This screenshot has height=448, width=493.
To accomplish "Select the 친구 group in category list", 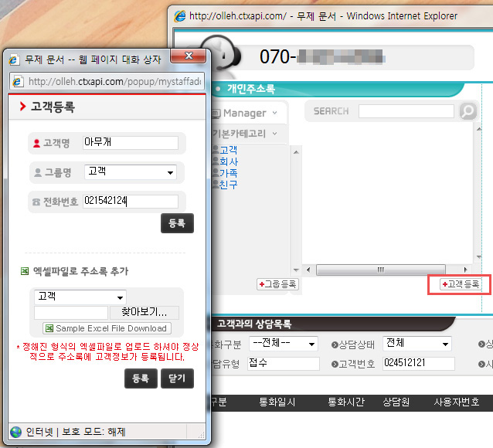I will [228, 185].
